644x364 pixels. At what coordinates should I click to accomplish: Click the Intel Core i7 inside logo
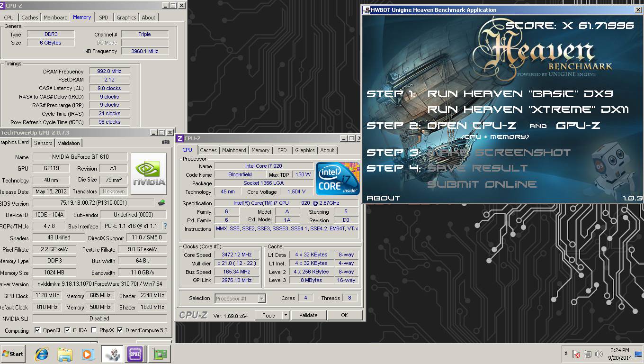(338, 178)
